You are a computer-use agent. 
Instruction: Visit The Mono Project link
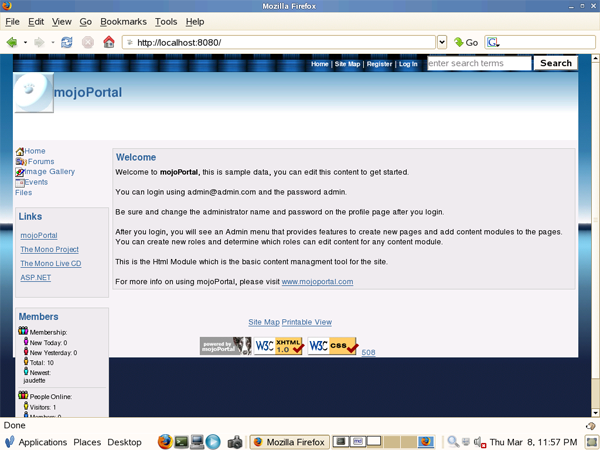[49, 249]
